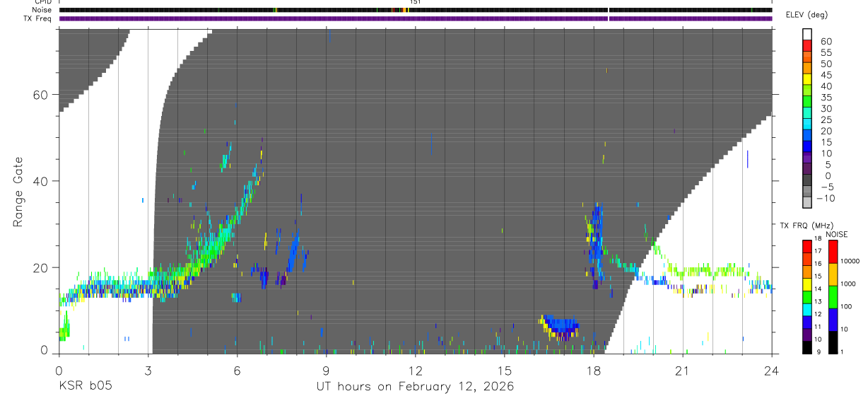
Task: Click the '151' CPID value label
Action: tap(416, 2)
